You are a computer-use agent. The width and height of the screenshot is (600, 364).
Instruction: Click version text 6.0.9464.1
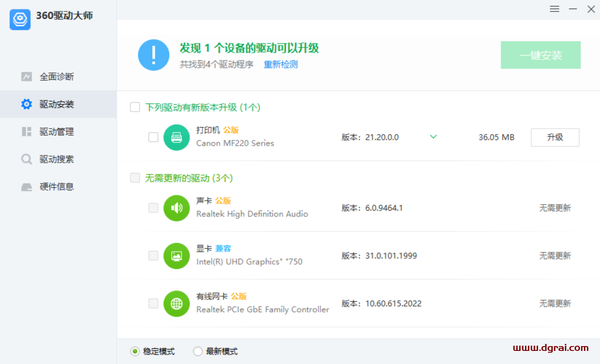tap(384, 208)
